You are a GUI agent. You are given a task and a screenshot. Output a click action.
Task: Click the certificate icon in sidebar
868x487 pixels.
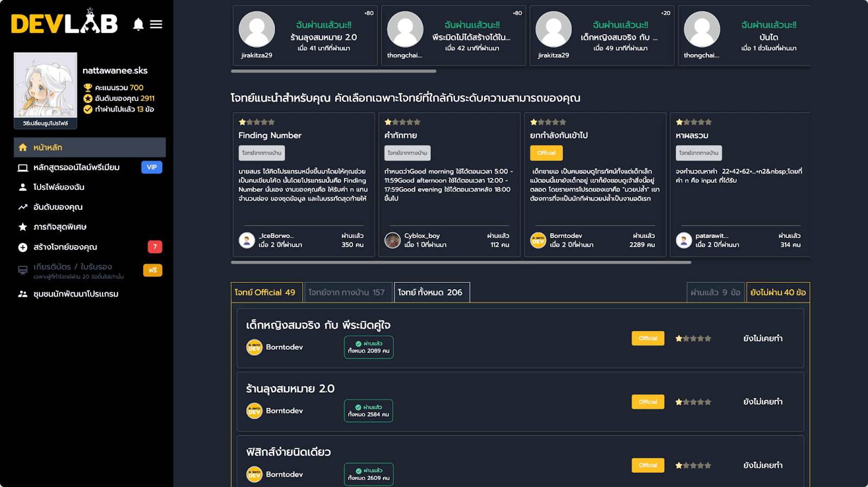click(x=23, y=270)
